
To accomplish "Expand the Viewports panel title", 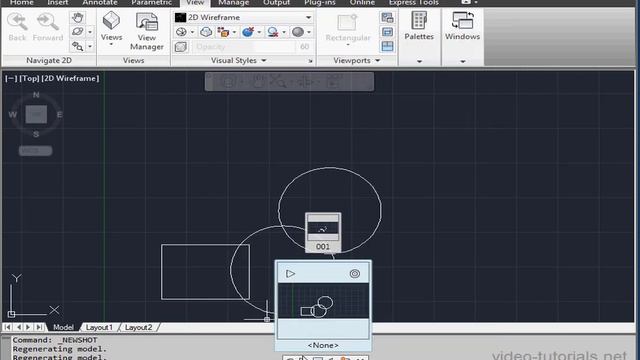I will (x=357, y=60).
